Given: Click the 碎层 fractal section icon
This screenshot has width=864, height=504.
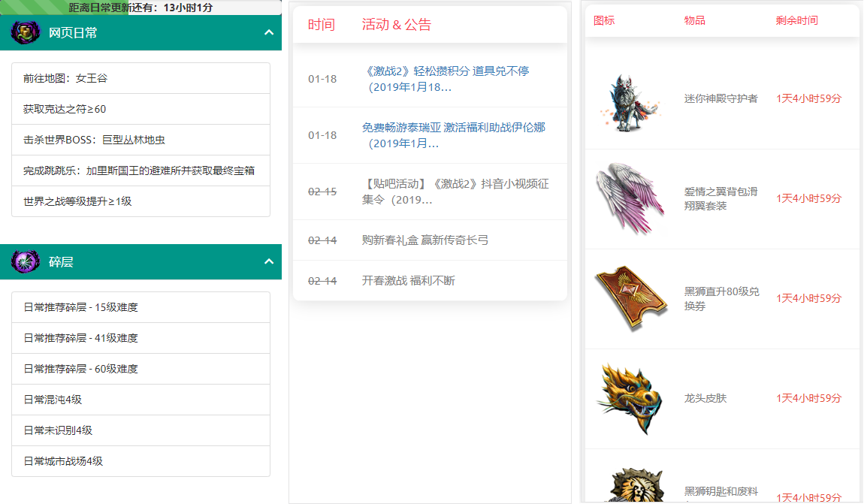Looking at the screenshot, I should (26, 261).
